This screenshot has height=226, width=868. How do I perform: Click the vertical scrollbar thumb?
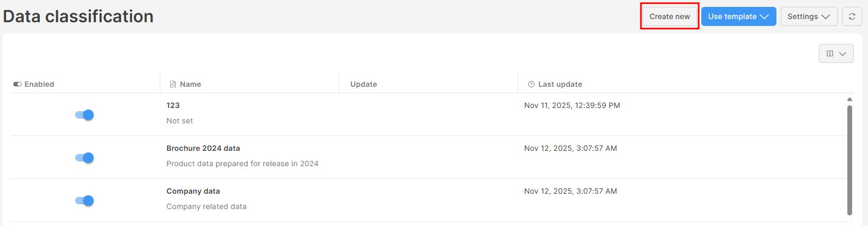tap(849, 159)
